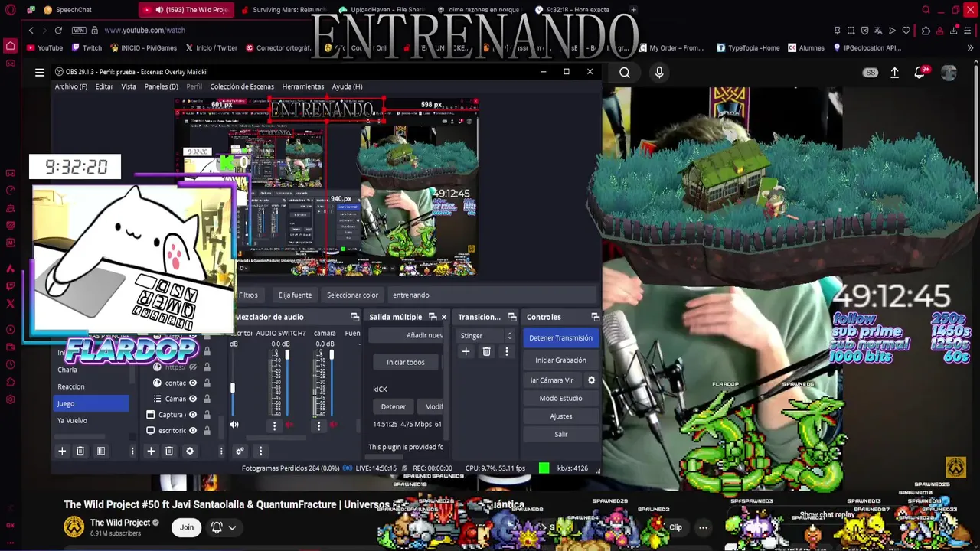Remove transition with the trash icon
Viewport: 980px width, 551px height.
point(486,351)
